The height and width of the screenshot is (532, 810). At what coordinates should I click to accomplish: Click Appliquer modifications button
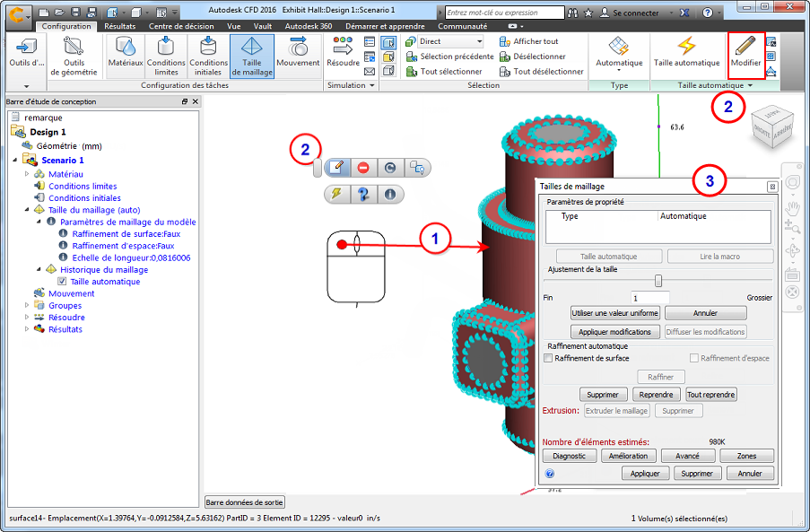tap(614, 332)
